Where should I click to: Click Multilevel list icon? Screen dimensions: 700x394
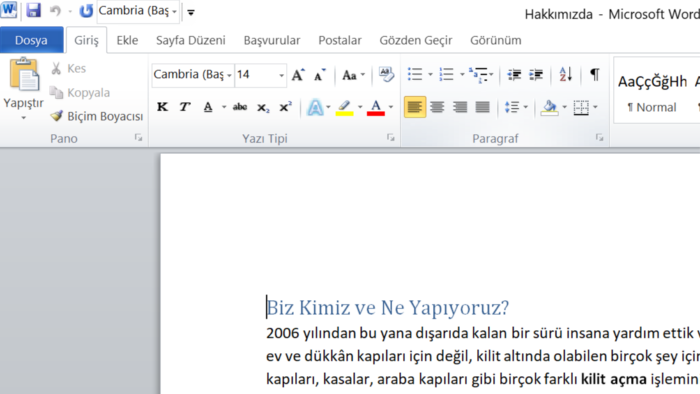click(x=478, y=75)
